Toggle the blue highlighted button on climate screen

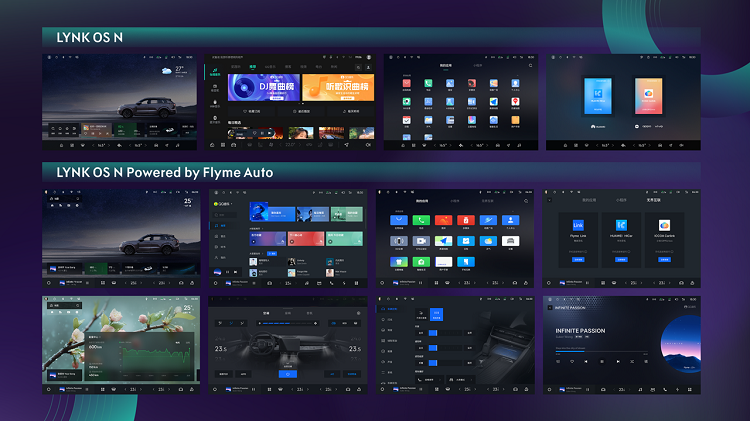[x=287, y=374]
